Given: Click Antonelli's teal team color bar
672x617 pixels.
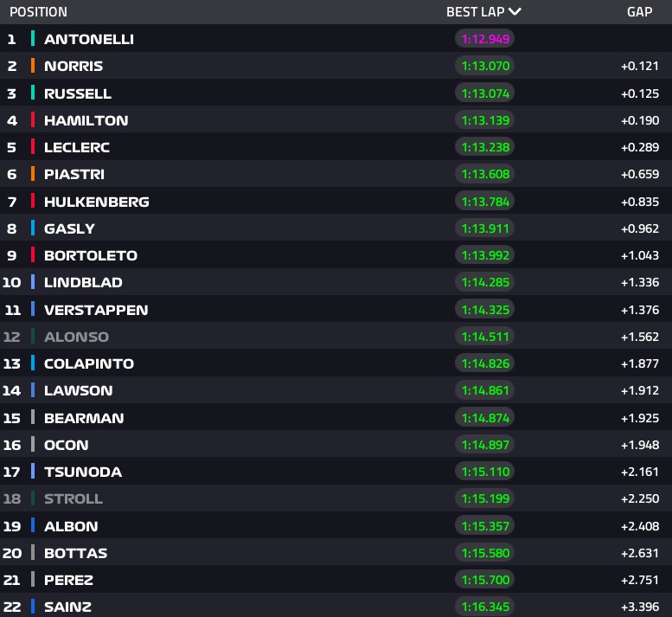Looking at the screenshot, I should (x=33, y=39).
